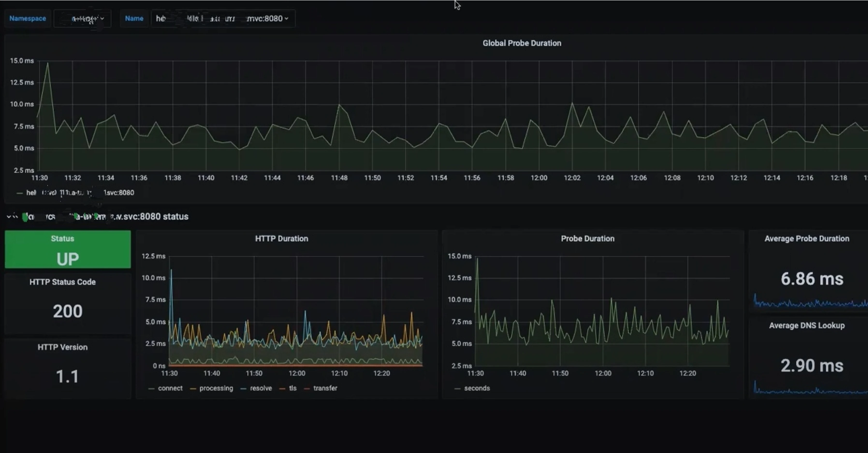Click the 15.0 ms axis label on Global Probe chart
This screenshot has height=453, width=868.
click(x=22, y=61)
